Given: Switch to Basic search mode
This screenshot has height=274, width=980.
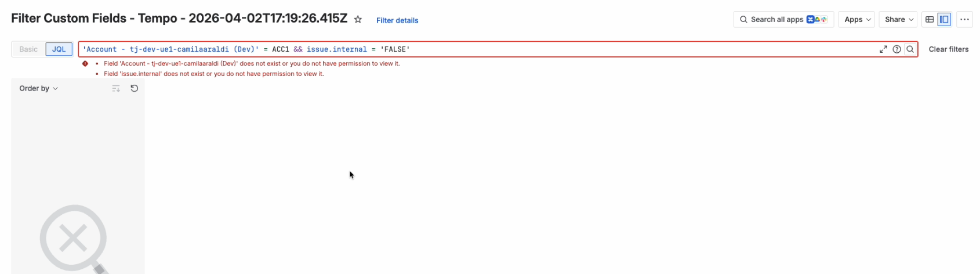Looking at the screenshot, I should [x=28, y=49].
